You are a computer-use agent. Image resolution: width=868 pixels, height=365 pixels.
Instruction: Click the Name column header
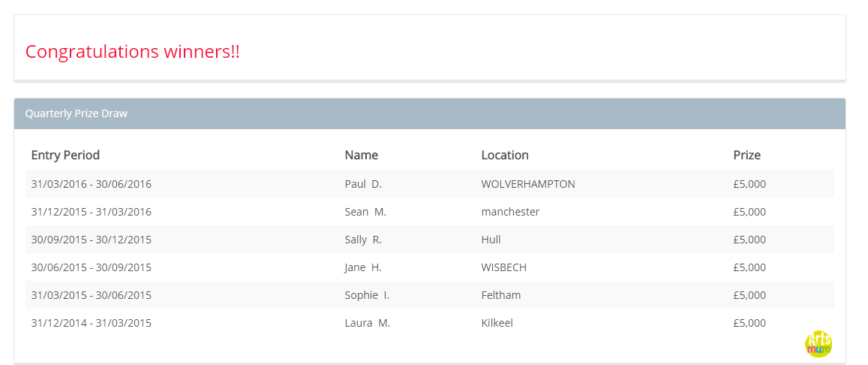pyautogui.click(x=362, y=155)
